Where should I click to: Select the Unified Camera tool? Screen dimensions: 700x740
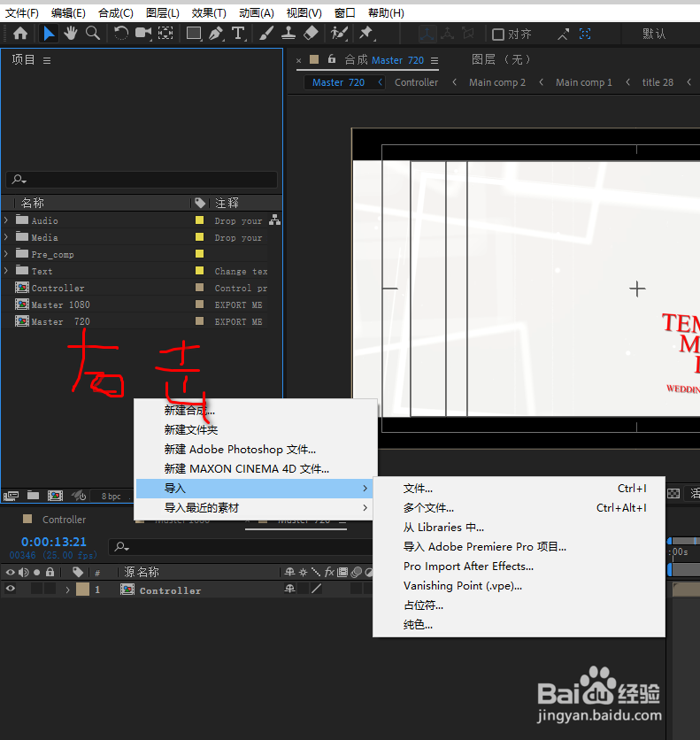(x=143, y=33)
